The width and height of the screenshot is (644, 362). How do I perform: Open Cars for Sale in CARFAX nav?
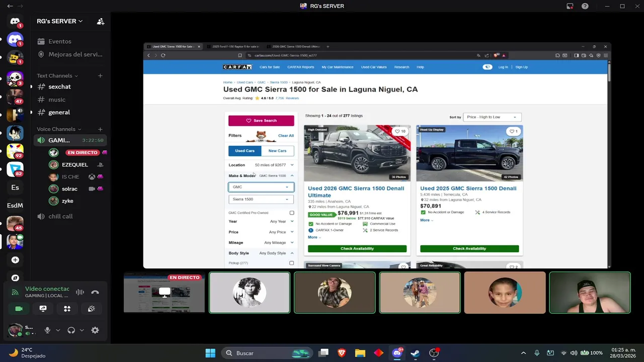[x=270, y=67]
